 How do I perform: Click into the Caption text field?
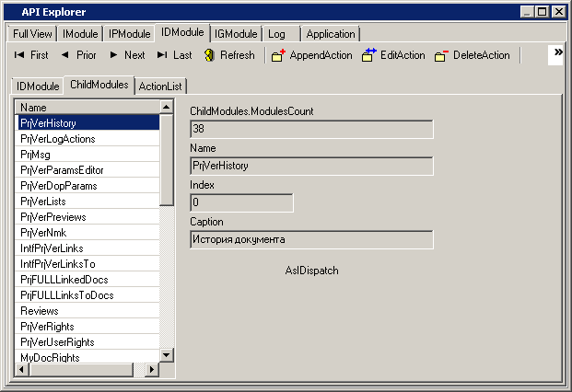click(x=310, y=239)
